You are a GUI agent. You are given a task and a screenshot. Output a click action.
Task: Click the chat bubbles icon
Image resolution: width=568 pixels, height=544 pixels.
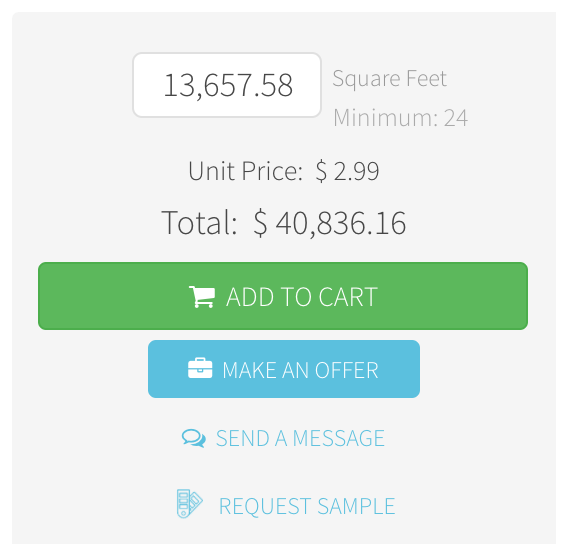pos(194,438)
